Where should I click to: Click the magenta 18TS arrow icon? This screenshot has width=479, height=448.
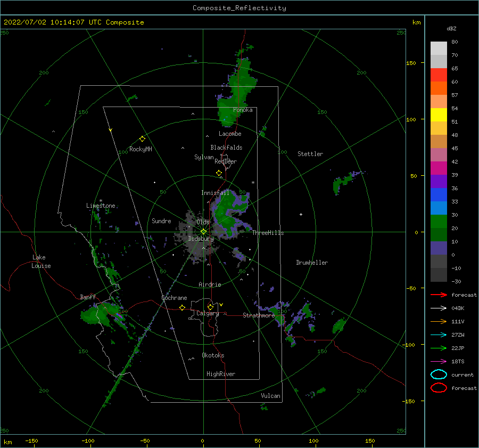(439, 362)
